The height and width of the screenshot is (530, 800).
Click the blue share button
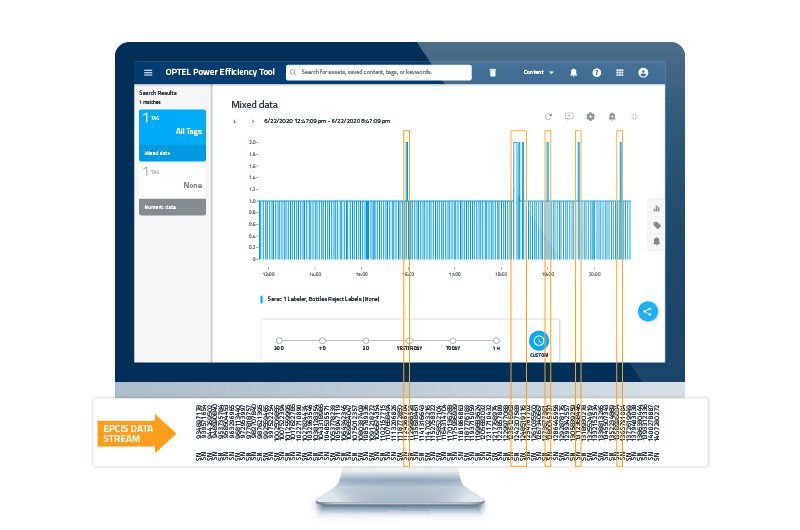[x=647, y=311]
